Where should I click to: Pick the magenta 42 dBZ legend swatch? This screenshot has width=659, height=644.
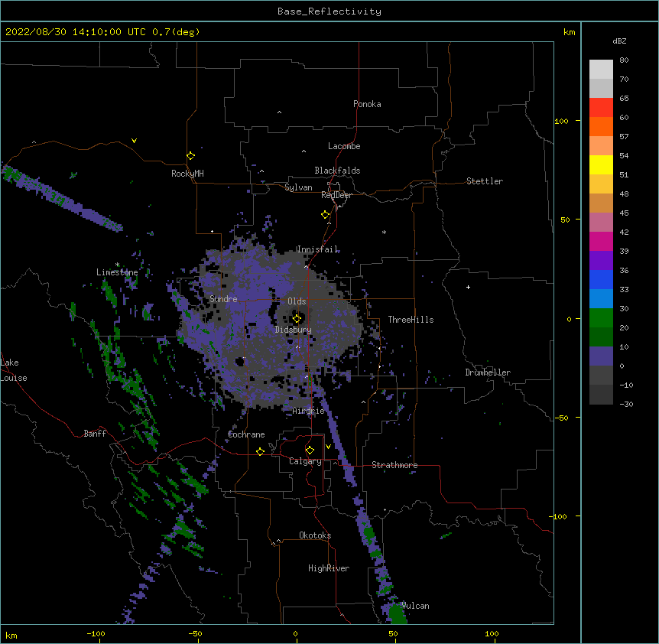601,241
